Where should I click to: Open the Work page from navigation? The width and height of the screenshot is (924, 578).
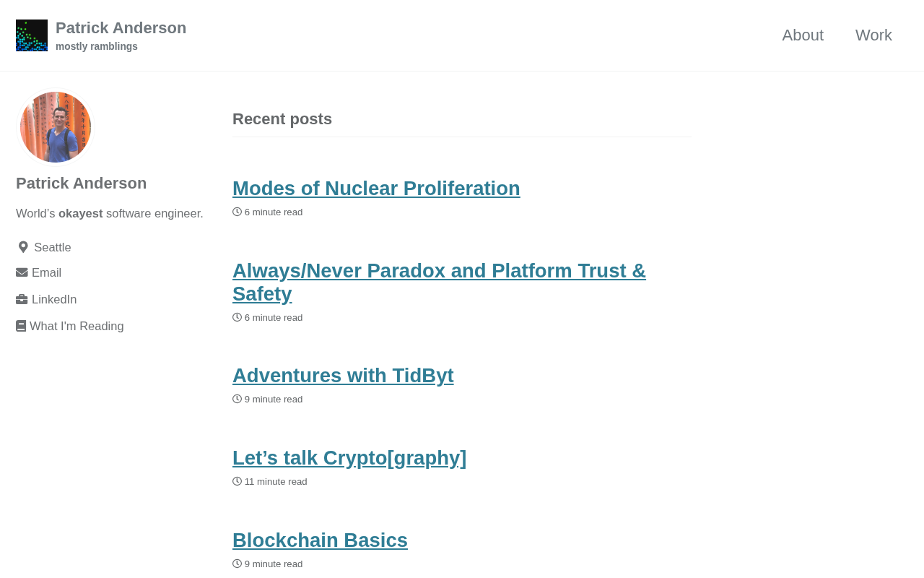(873, 35)
